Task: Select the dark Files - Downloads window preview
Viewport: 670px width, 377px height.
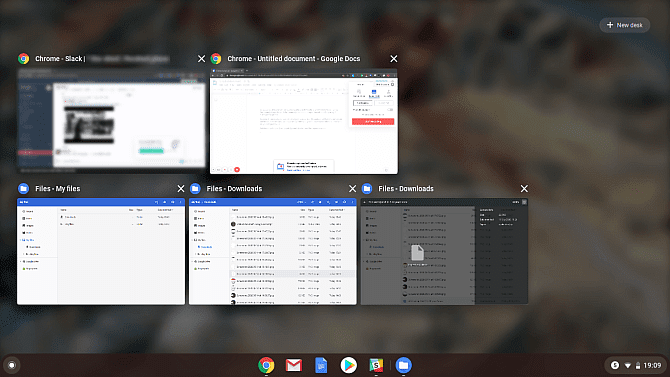Action: pyautogui.click(x=444, y=251)
